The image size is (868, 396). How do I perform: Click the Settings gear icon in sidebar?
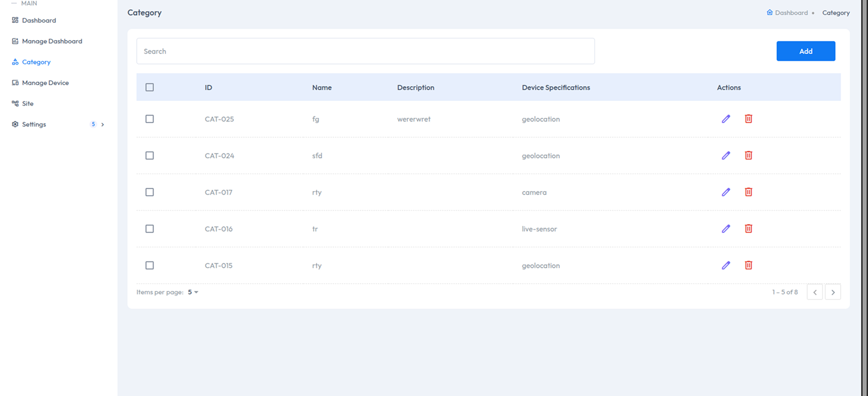(15, 124)
